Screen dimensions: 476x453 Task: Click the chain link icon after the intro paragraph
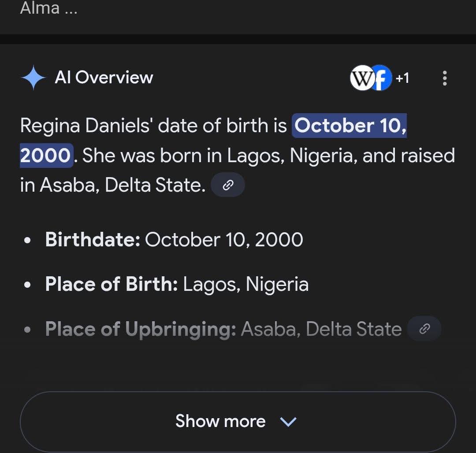click(x=228, y=185)
